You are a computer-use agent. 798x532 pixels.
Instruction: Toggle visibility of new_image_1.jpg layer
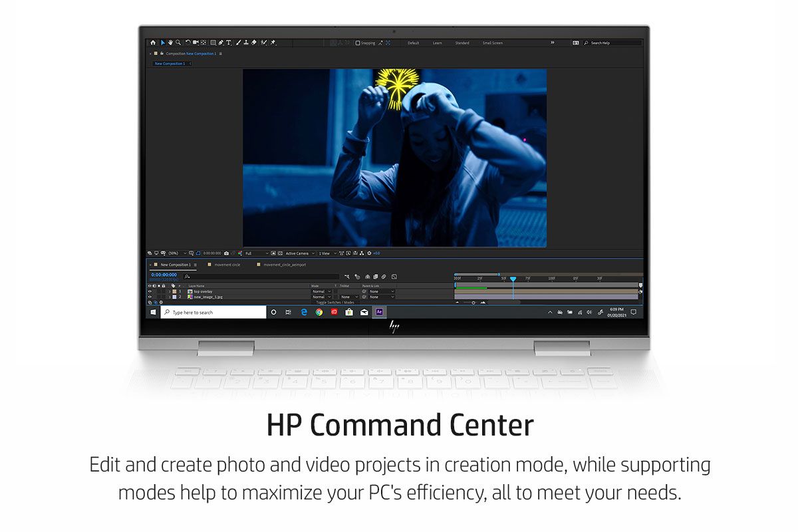(150, 297)
